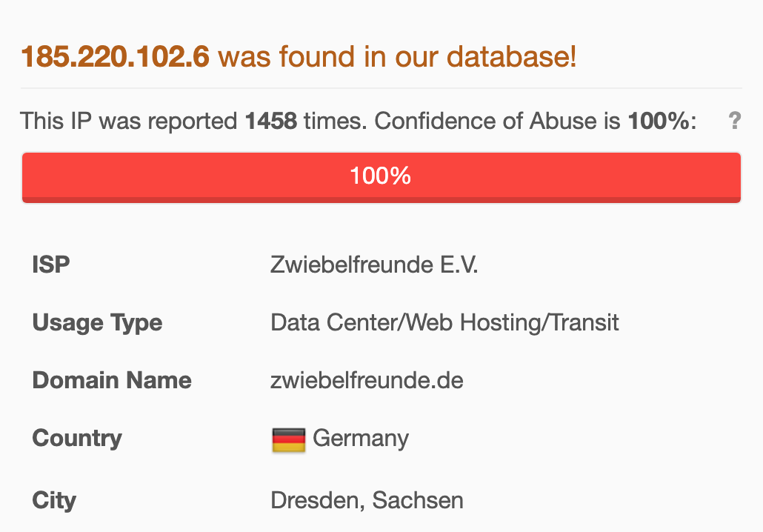Click the question mark help icon

tap(734, 121)
